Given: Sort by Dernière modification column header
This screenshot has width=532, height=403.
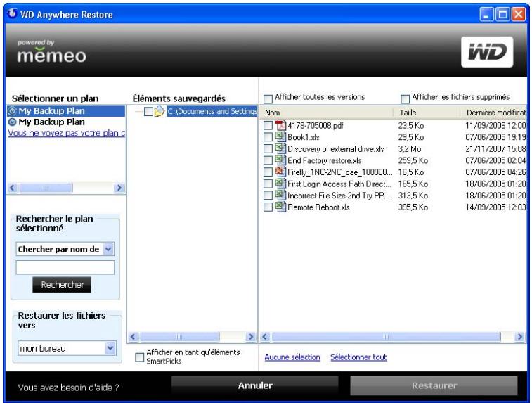Looking at the screenshot, I should pos(493,113).
